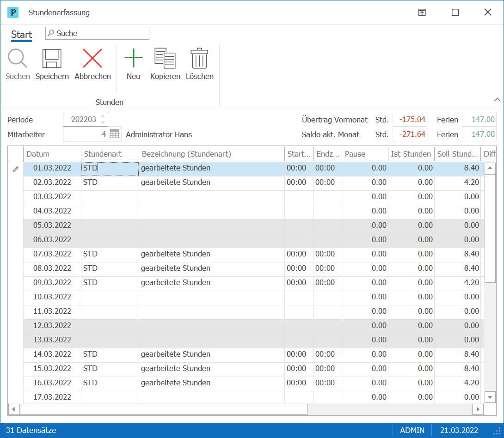Click the horizontal scrollbar thumb

pyautogui.click(x=164, y=409)
